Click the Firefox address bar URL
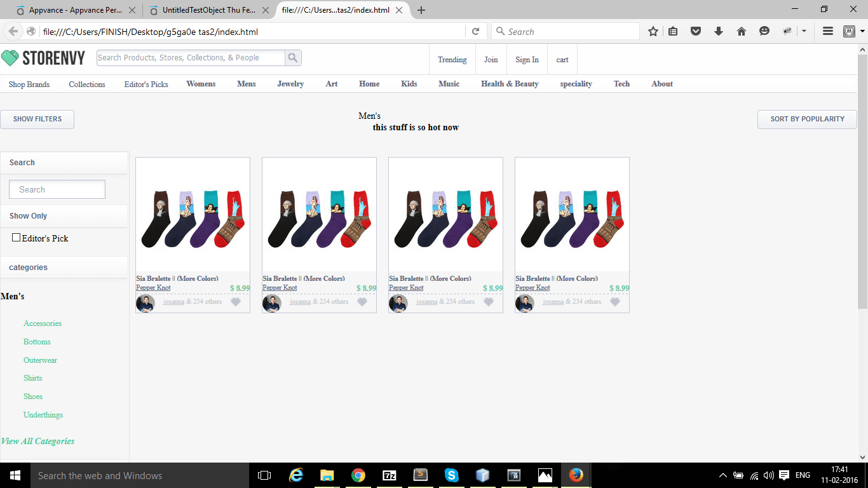Image resolution: width=868 pixels, height=488 pixels. coord(150,32)
